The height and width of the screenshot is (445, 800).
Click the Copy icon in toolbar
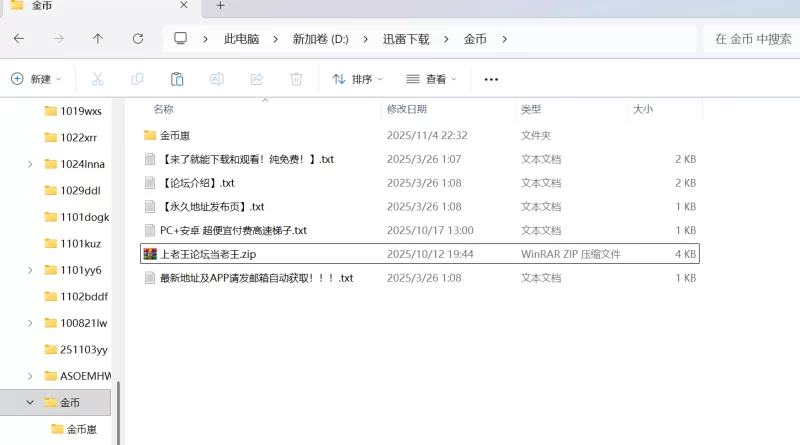pyautogui.click(x=137, y=79)
